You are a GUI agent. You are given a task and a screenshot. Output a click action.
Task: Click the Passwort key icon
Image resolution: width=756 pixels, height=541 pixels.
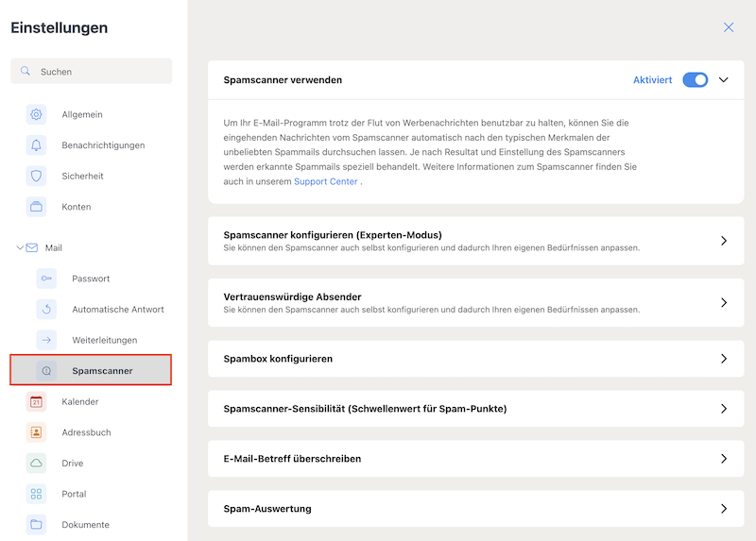46,279
